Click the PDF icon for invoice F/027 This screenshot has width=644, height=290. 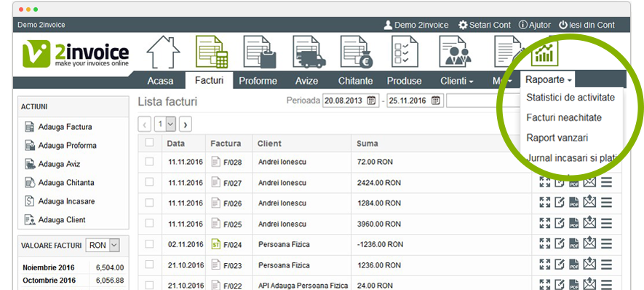[x=573, y=182]
